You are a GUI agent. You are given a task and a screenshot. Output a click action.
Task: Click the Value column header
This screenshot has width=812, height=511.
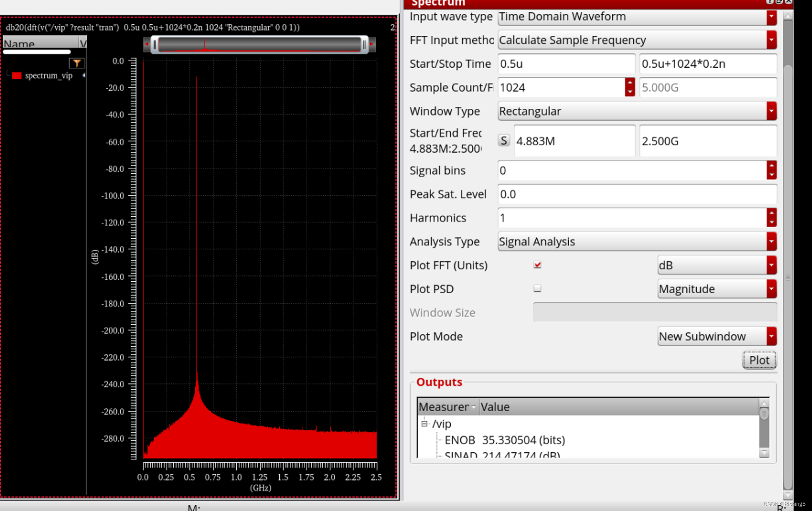(618, 407)
